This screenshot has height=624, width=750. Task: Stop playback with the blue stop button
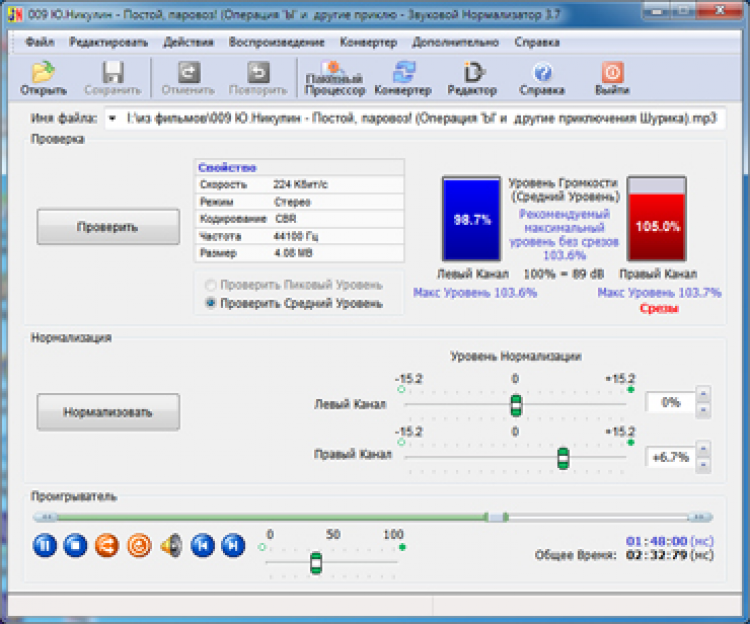(75, 546)
